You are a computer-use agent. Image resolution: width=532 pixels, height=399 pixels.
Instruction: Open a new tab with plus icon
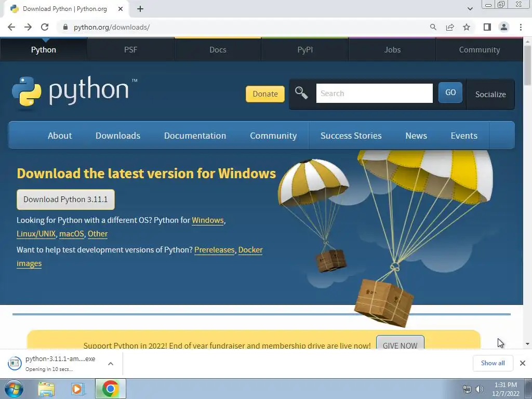(x=140, y=9)
